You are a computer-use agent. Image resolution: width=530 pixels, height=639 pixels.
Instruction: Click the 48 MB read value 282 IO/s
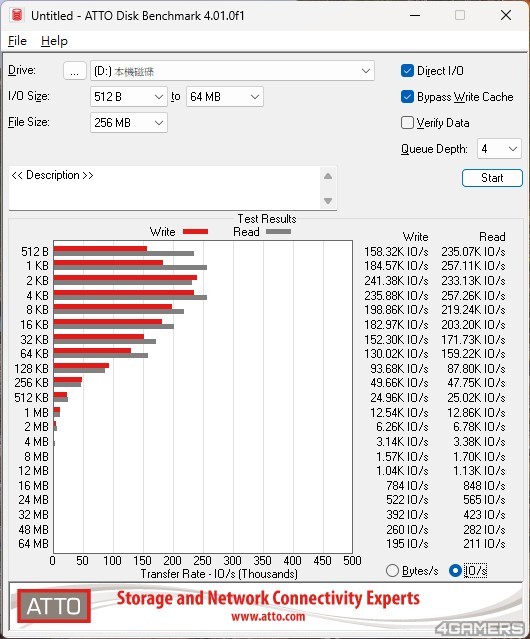(x=484, y=529)
